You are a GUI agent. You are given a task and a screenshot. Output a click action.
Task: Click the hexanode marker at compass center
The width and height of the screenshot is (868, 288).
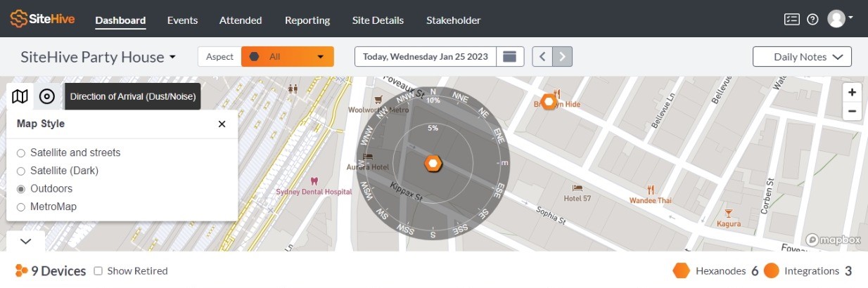(433, 164)
